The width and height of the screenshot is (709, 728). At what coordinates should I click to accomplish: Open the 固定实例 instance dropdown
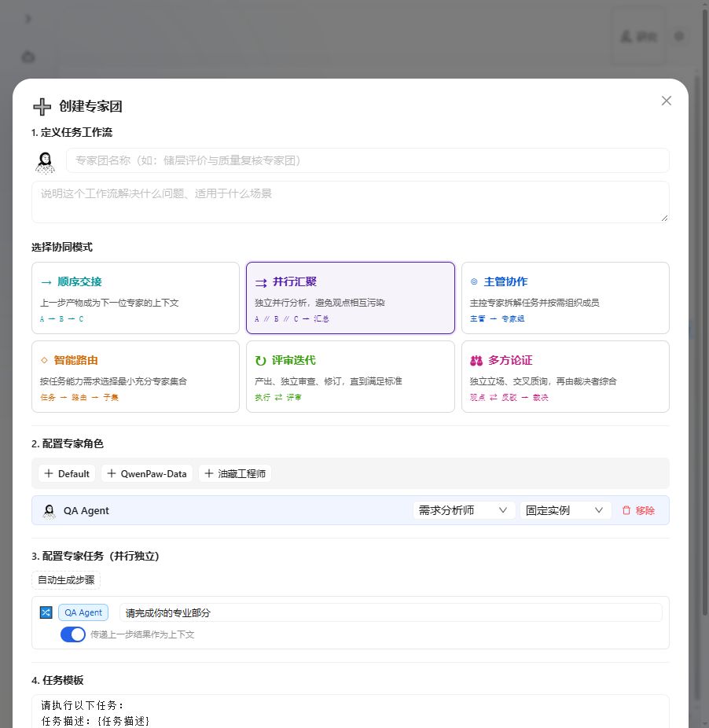(565, 510)
